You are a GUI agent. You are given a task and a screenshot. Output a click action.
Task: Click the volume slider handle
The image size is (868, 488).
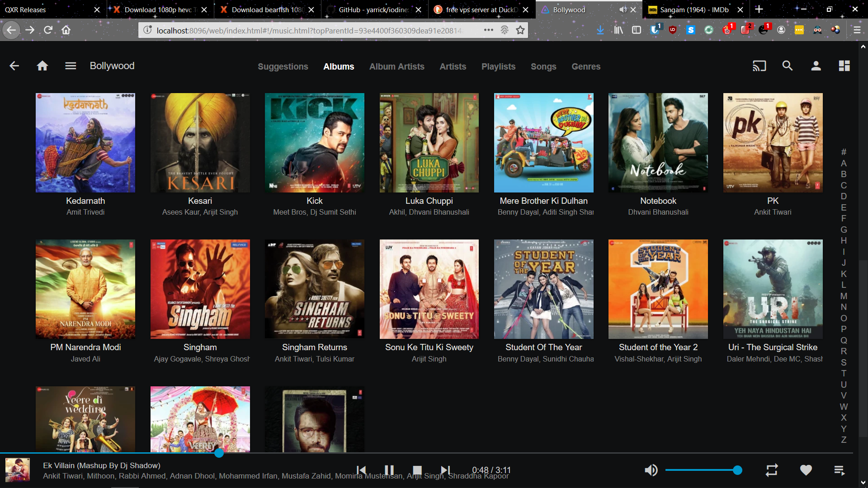(x=737, y=470)
